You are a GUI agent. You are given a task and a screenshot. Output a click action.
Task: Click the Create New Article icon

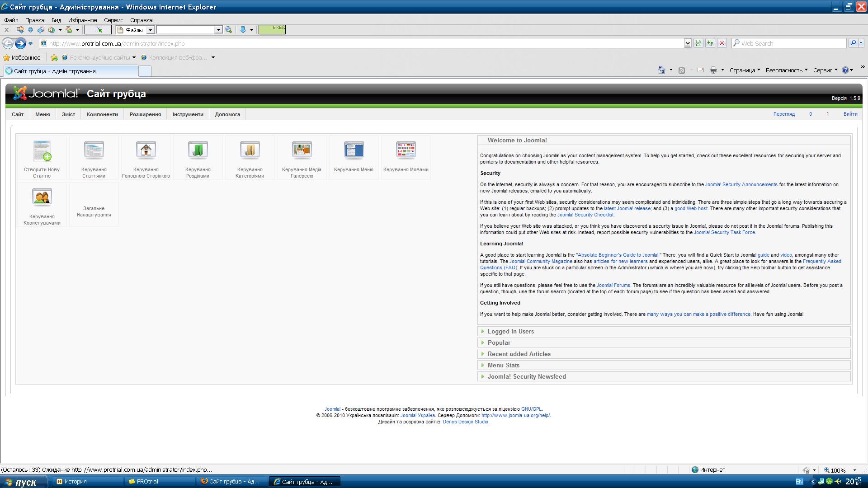click(42, 151)
